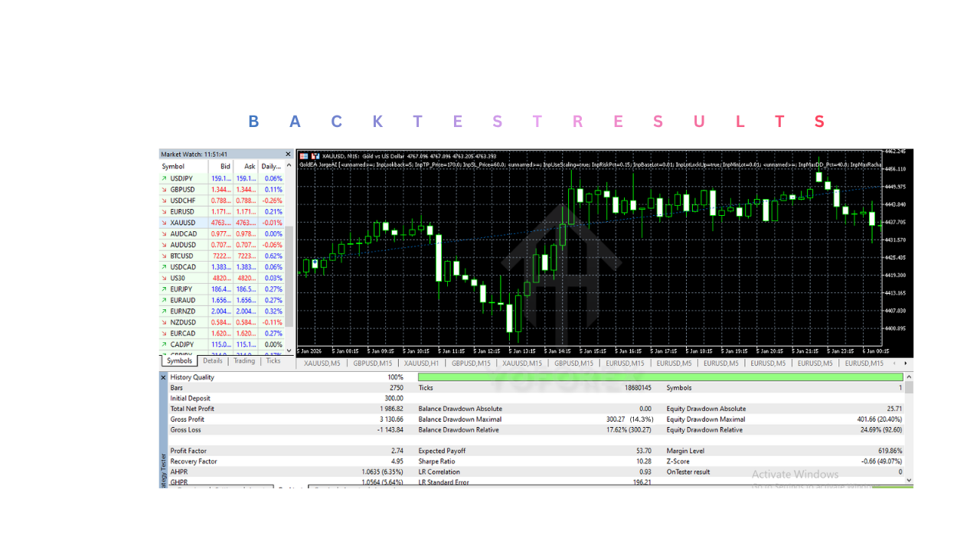This screenshot has height=551, width=980.
Task: Click the BTCUSD down-arrow direction icon
Action: tap(164, 256)
